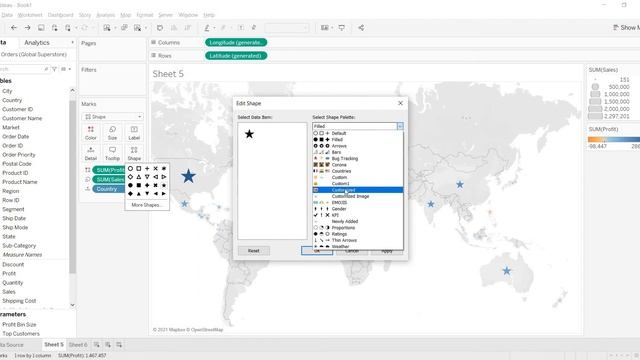Image resolution: width=640 pixels, height=360 pixels.
Task: Select the open diamond shape in popup
Action: pyautogui.click(x=130, y=177)
